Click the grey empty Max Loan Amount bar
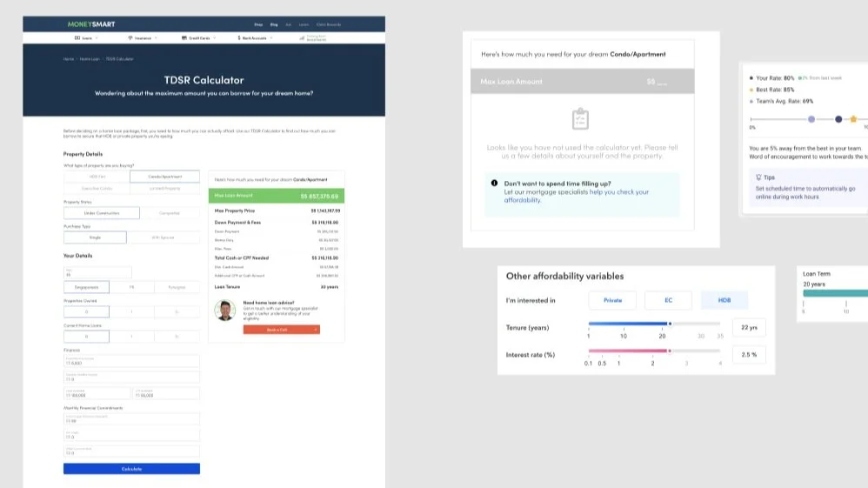Viewport: 868px width, 488px height. [583, 82]
